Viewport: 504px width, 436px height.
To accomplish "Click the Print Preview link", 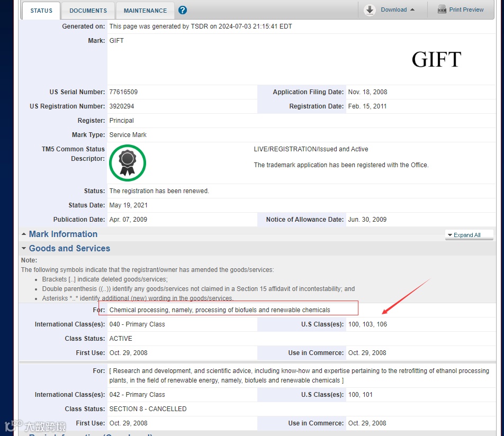I will tap(466, 10).
